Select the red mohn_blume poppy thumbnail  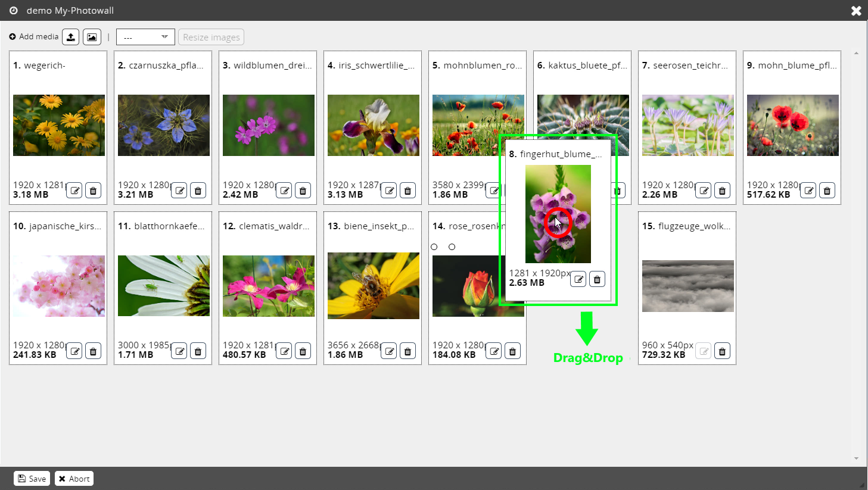tap(793, 125)
